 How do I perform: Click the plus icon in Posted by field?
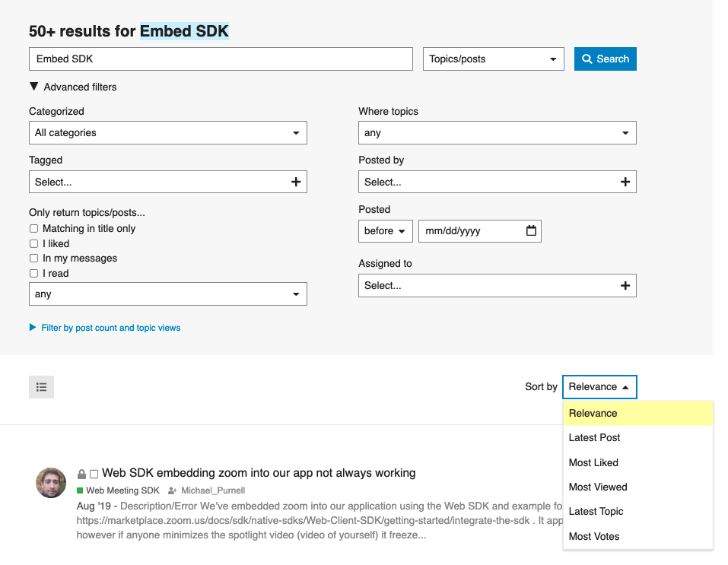625,182
